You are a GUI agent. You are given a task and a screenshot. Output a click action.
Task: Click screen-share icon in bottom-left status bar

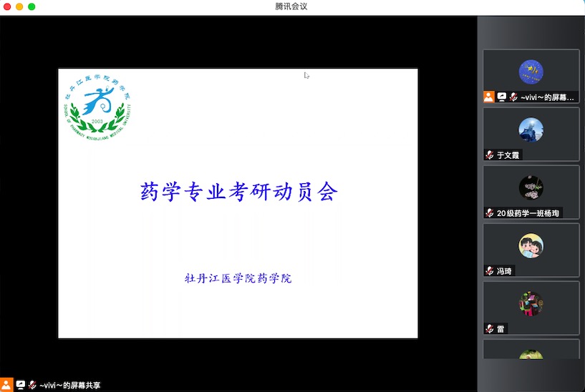click(x=20, y=385)
